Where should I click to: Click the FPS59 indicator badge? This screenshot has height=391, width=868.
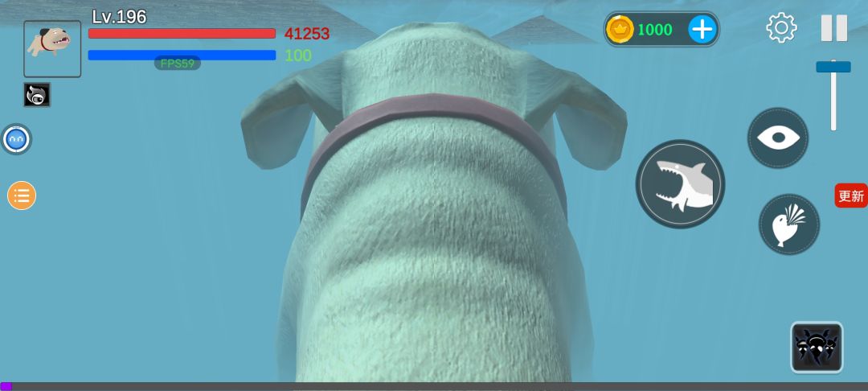[177, 63]
